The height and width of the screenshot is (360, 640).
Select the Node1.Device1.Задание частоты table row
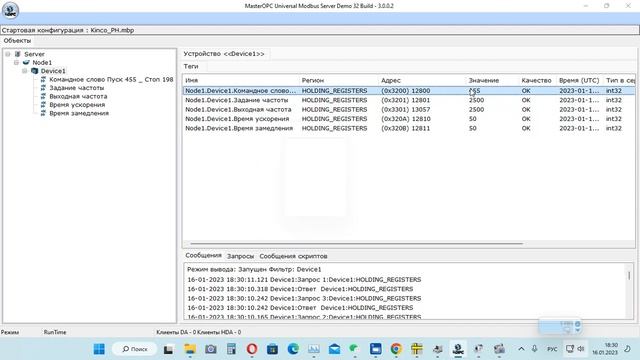click(409, 100)
